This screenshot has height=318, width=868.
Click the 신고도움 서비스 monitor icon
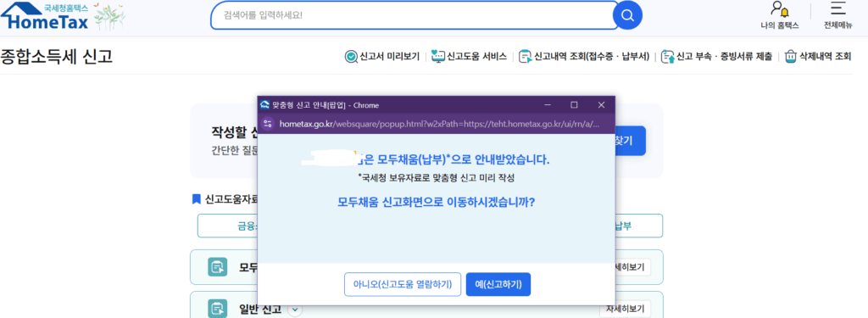(438, 56)
